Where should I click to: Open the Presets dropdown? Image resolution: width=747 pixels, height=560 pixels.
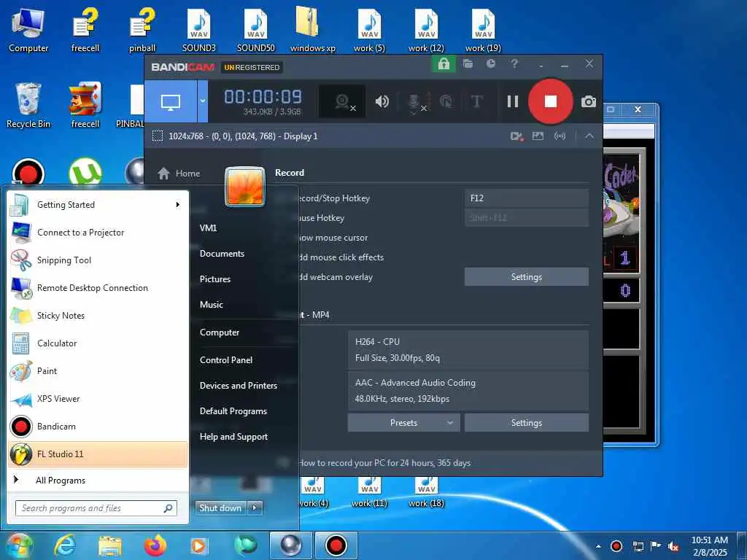pos(403,422)
